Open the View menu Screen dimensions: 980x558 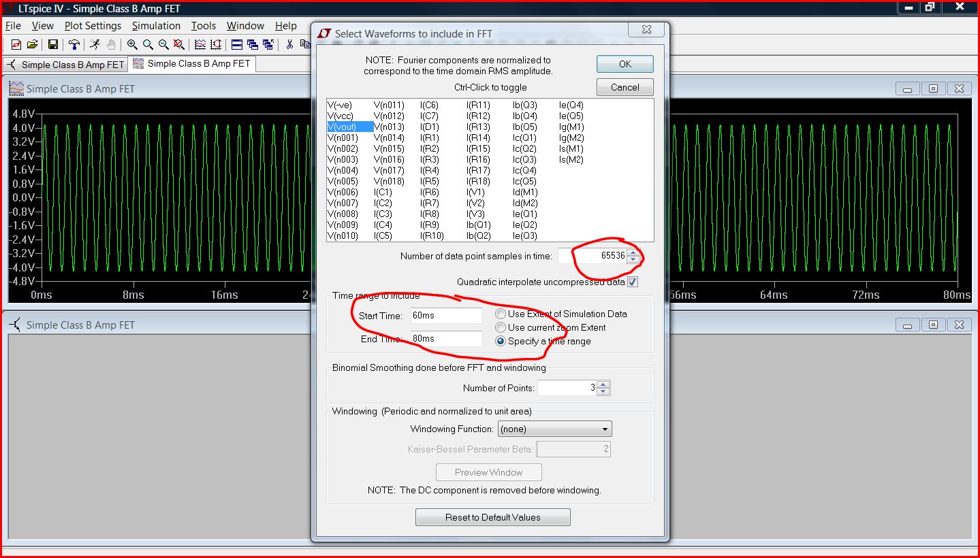click(42, 26)
